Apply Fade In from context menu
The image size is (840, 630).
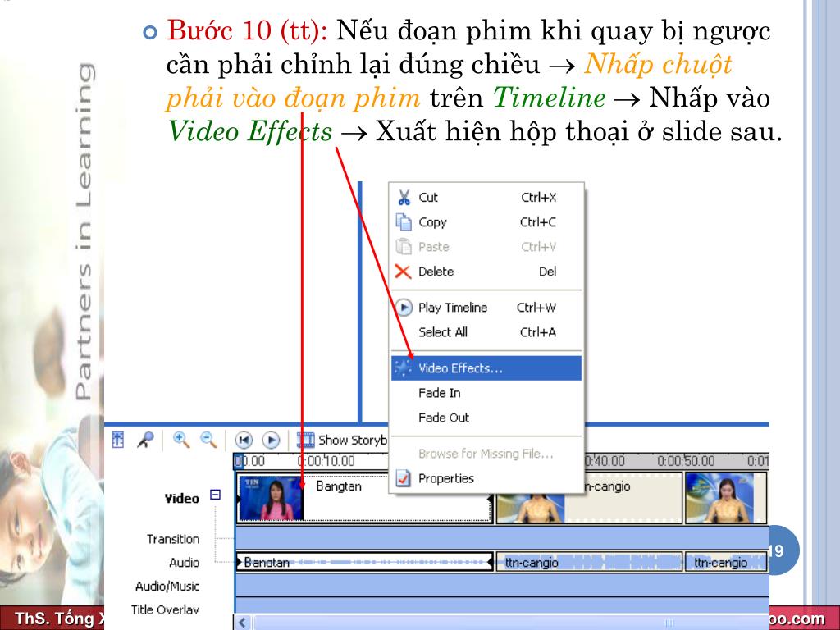(x=486, y=393)
